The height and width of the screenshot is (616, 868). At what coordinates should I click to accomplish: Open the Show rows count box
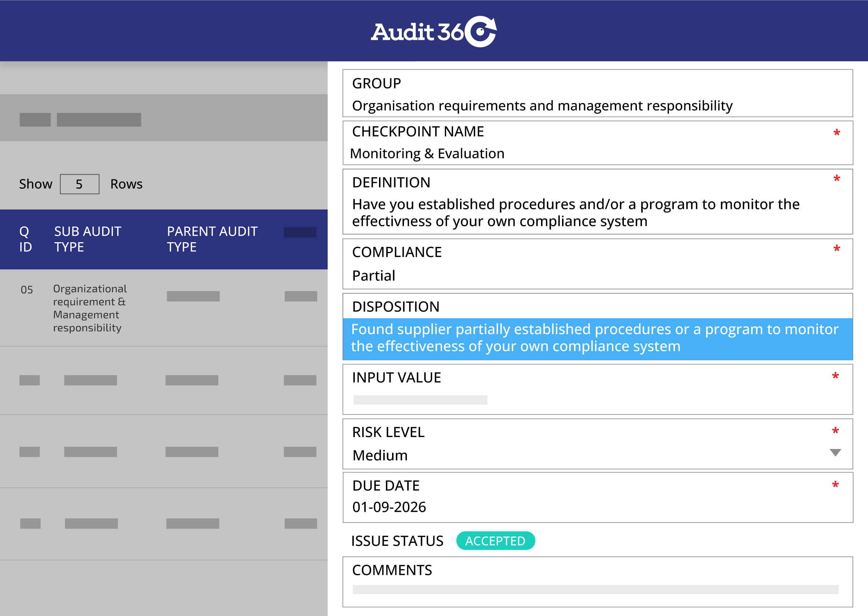pos(79,184)
